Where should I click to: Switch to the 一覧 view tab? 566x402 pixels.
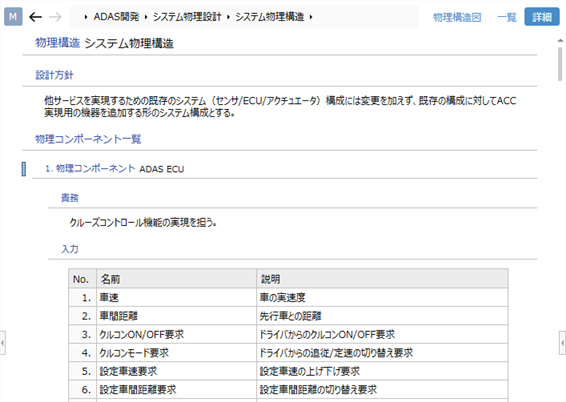pos(507,17)
